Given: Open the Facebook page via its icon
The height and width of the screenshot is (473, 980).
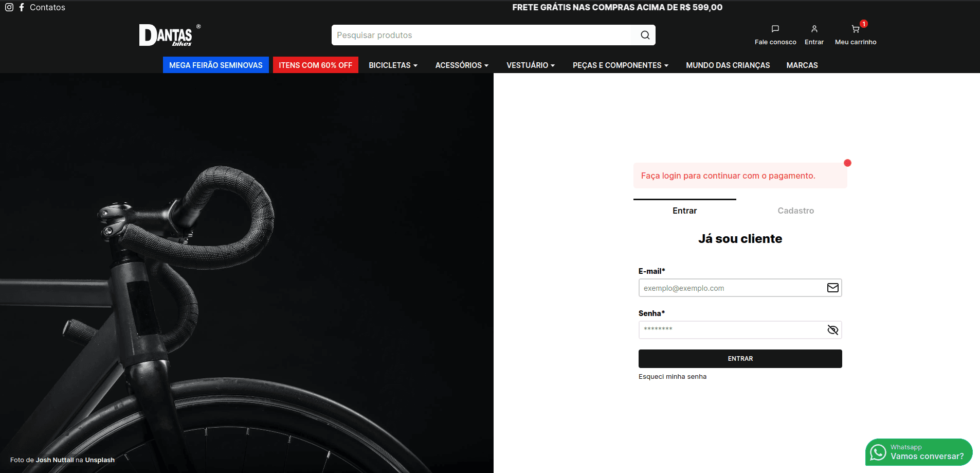Looking at the screenshot, I should (22, 7).
